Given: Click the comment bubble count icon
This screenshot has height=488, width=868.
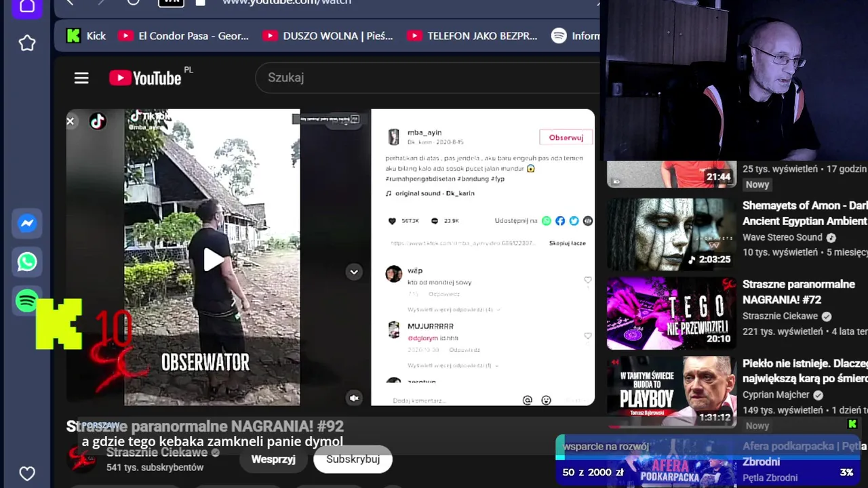Looking at the screenshot, I should pyautogui.click(x=435, y=221).
